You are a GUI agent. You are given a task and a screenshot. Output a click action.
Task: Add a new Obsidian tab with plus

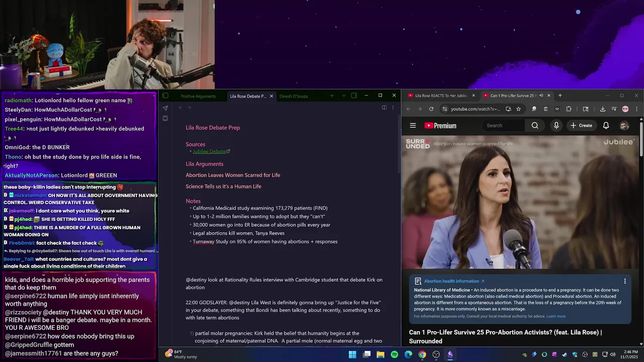[332, 96]
